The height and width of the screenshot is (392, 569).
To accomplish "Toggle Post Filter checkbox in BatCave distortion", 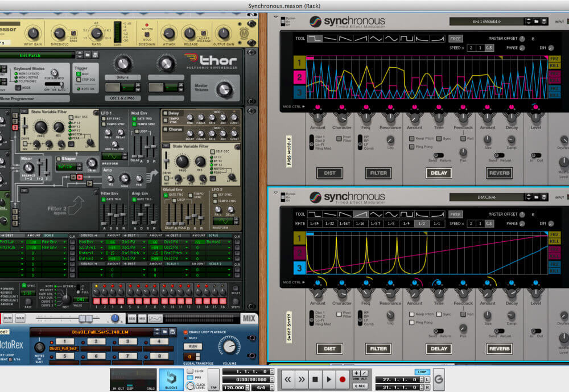I will click(339, 314).
